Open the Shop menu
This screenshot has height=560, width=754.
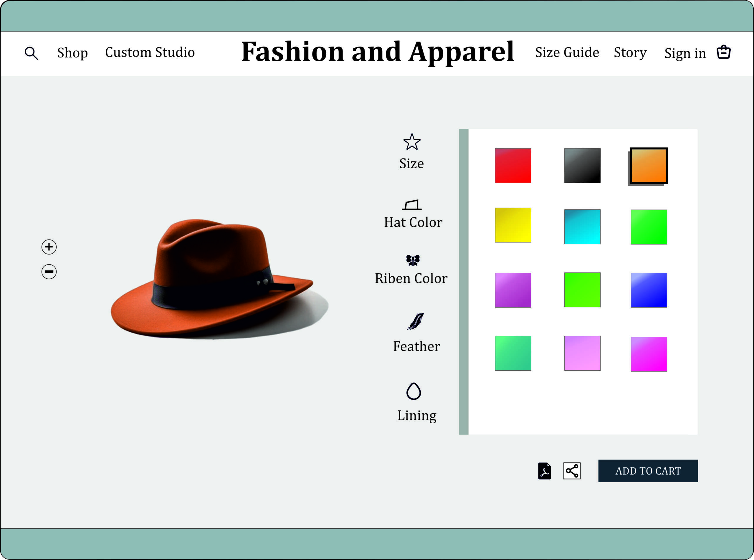coord(72,53)
